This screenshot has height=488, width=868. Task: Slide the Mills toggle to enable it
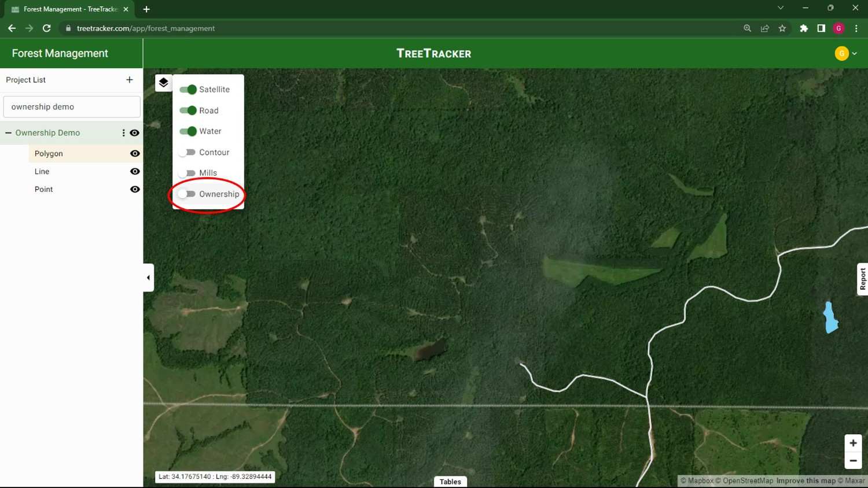click(x=187, y=173)
